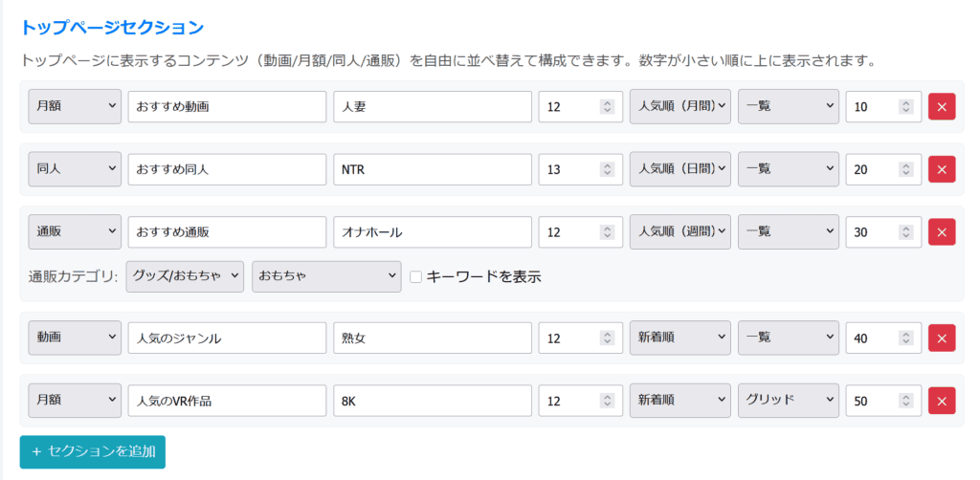Open the 同人 content type dropdown
The image size is (980, 480).
[75, 170]
